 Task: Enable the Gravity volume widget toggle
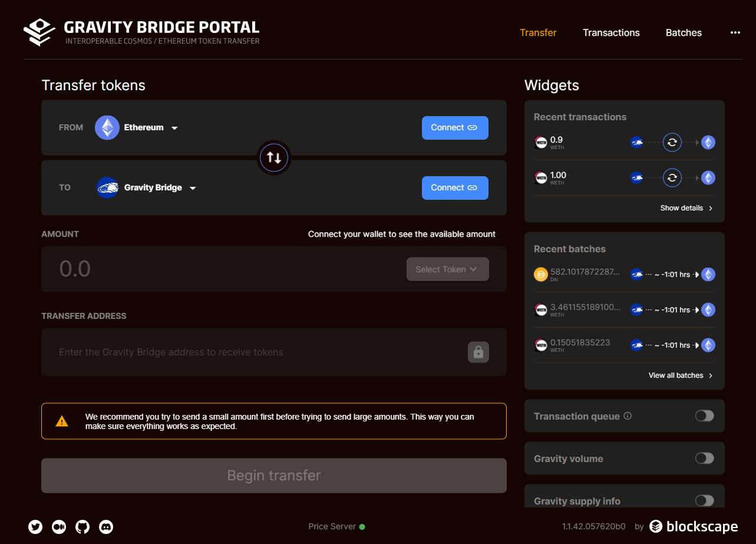pyautogui.click(x=705, y=459)
